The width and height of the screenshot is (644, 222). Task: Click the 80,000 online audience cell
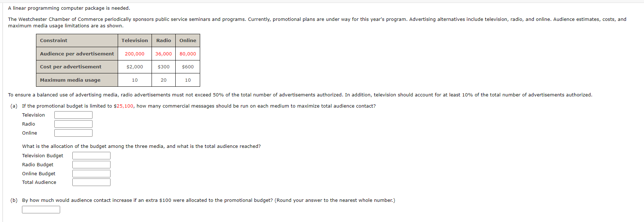[188, 54]
